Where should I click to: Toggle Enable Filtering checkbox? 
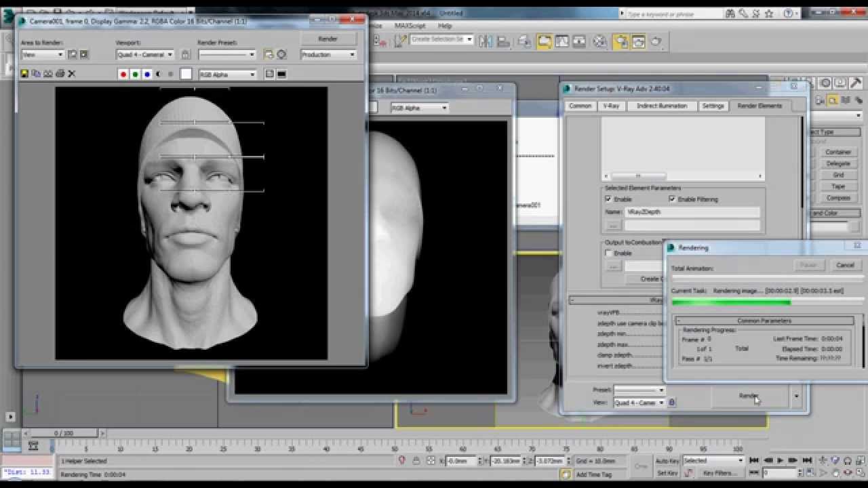[x=672, y=199]
